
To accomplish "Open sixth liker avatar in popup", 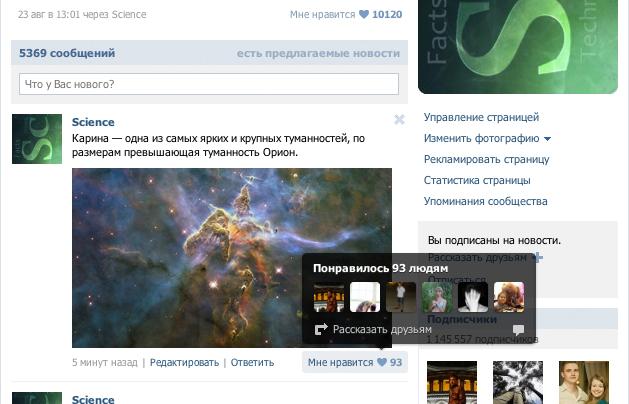I will click(x=509, y=297).
